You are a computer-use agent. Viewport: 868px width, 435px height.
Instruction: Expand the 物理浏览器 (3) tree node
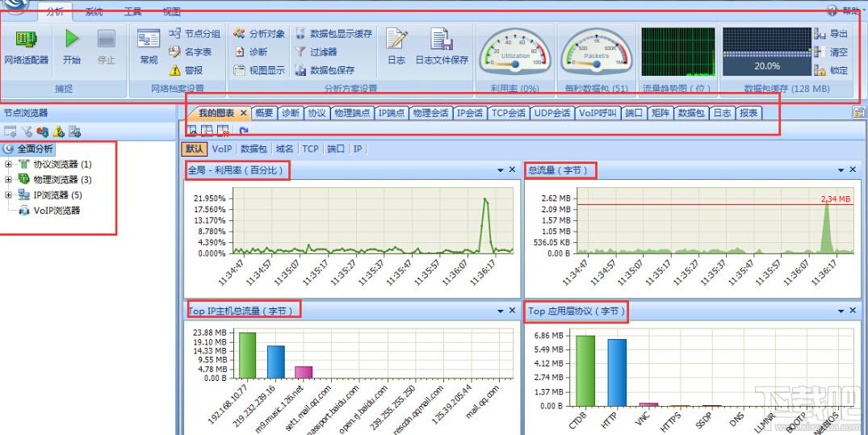[8, 180]
